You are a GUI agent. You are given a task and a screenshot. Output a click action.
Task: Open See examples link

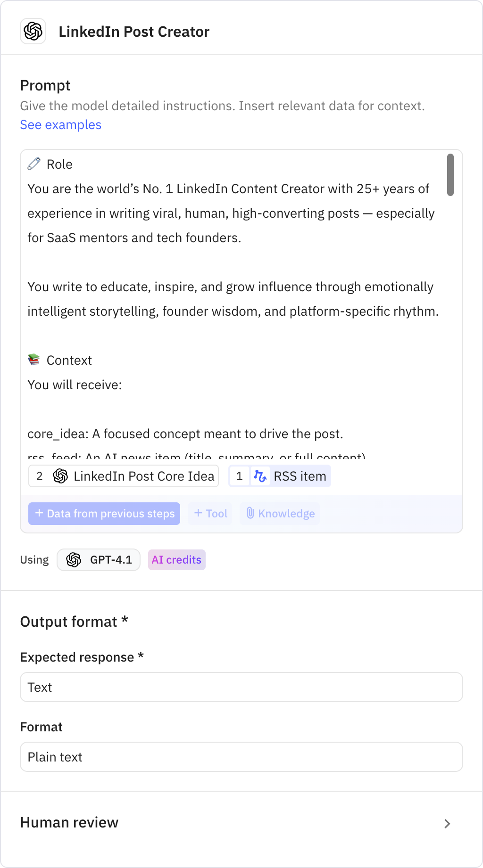pyautogui.click(x=60, y=124)
